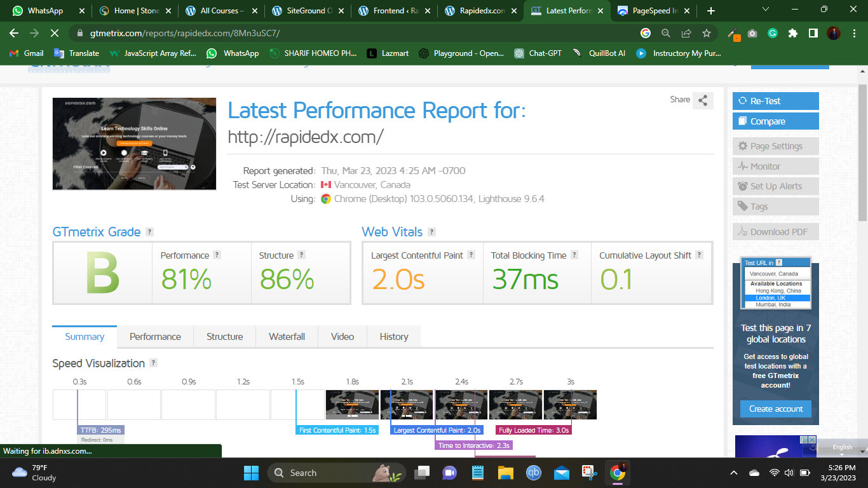Viewport: 868px width, 488px height.
Task: Click the TTFB: 295ms marker
Action: click(x=101, y=430)
